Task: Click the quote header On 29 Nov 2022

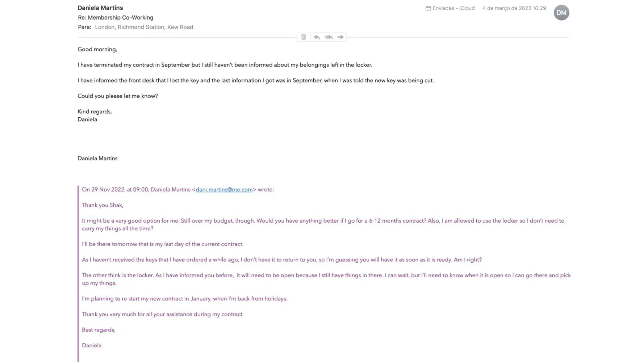Action: click(136, 190)
